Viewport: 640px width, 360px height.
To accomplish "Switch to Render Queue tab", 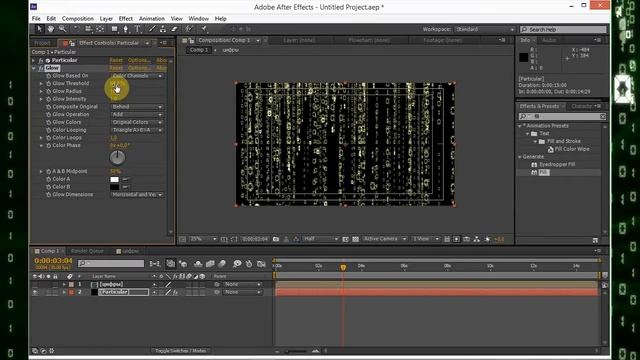I will click(87, 251).
